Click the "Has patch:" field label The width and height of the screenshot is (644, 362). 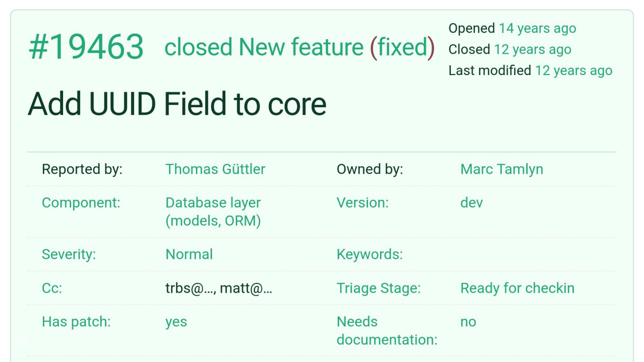(76, 322)
